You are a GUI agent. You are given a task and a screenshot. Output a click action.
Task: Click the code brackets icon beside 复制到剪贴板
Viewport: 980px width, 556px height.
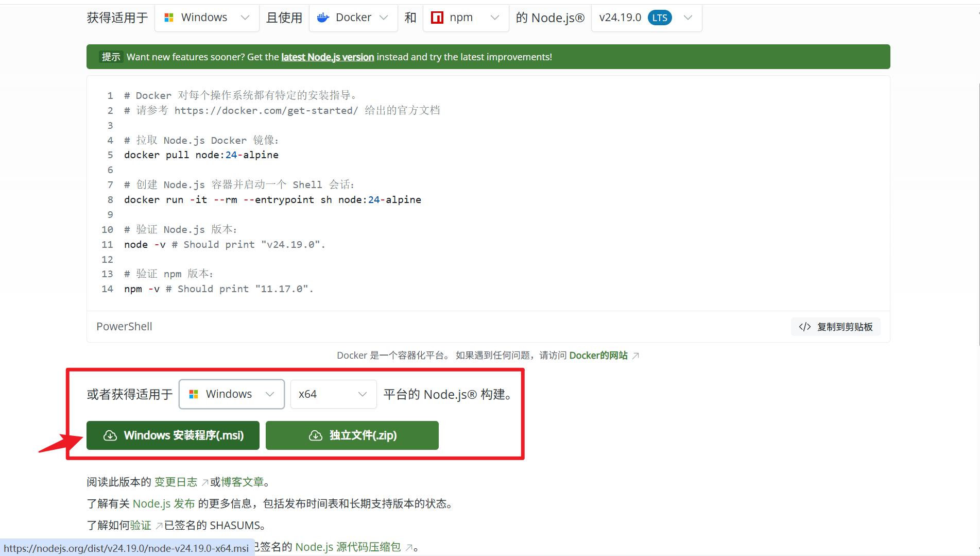(x=805, y=327)
